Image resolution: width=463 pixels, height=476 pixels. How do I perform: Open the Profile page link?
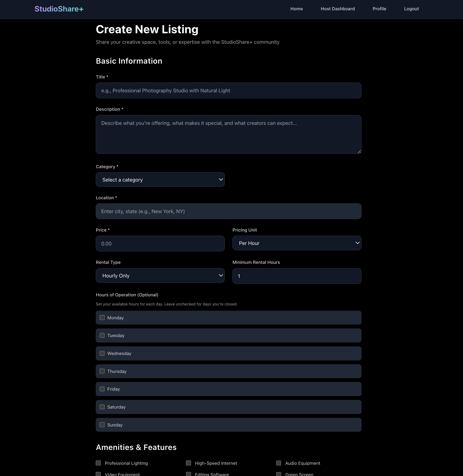click(x=379, y=9)
